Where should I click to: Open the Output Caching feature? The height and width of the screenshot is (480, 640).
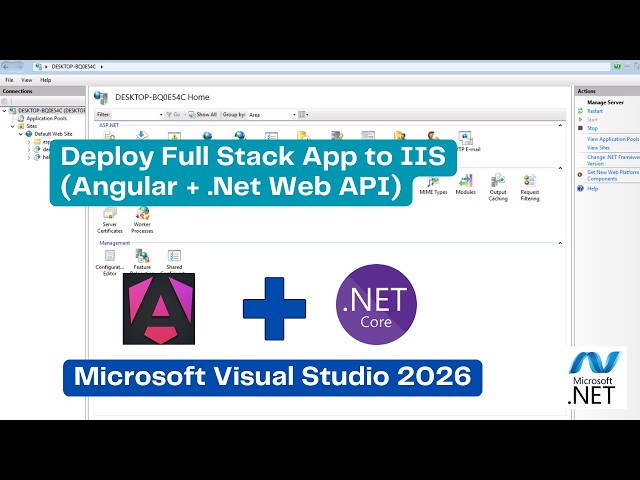pos(498,187)
